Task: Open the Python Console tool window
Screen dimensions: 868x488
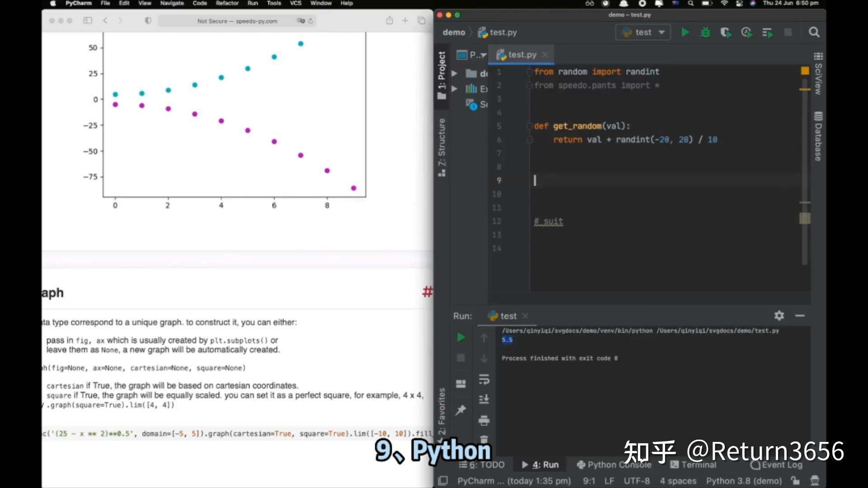Action: pos(614,465)
